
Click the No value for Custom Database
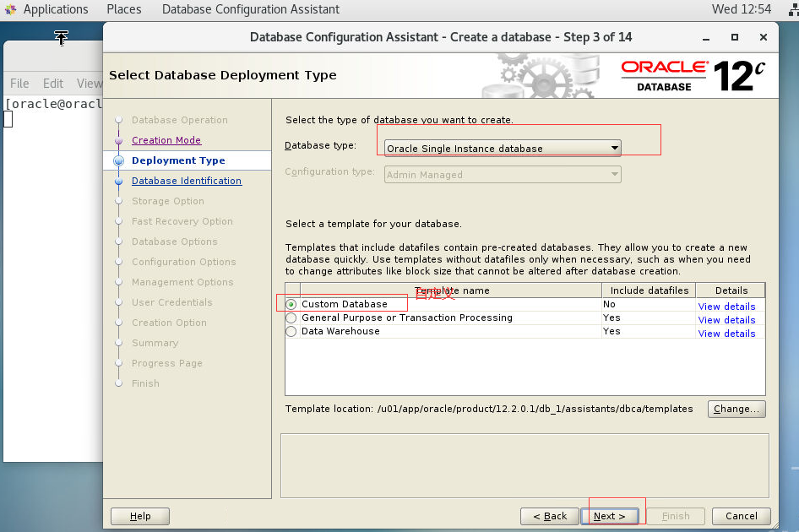(x=609, y=304)
